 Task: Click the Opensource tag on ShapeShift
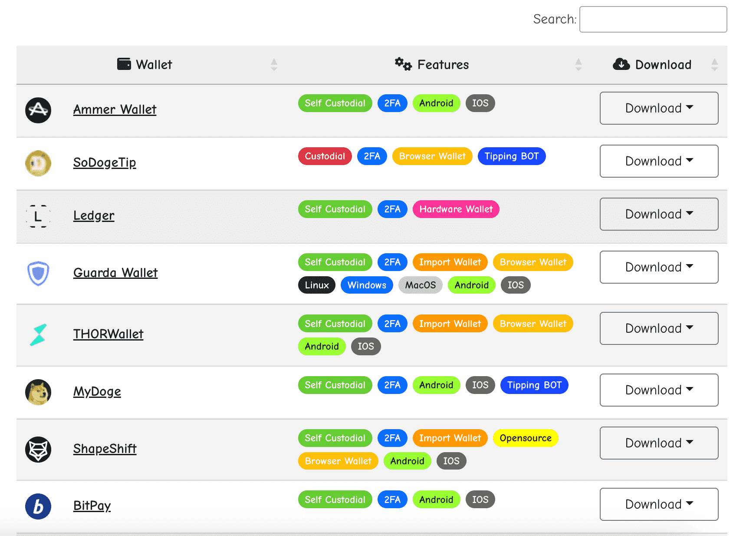click(526, 438)
